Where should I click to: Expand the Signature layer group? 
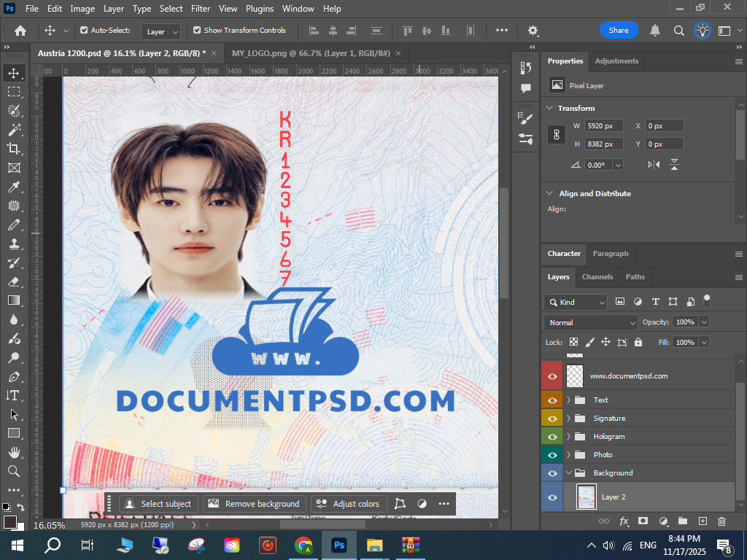[x=568, y=419]
